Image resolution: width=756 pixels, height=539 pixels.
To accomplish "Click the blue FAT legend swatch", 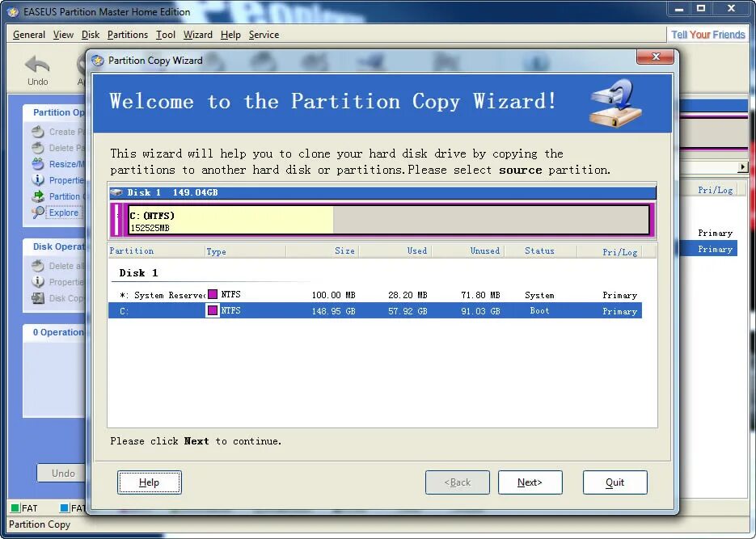I will click(64, 507).
